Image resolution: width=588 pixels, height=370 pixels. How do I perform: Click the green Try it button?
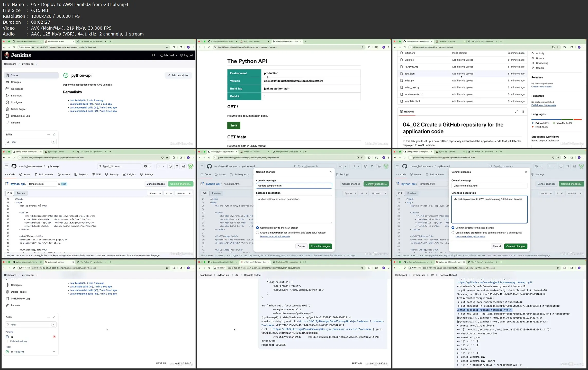coord(234,125)
